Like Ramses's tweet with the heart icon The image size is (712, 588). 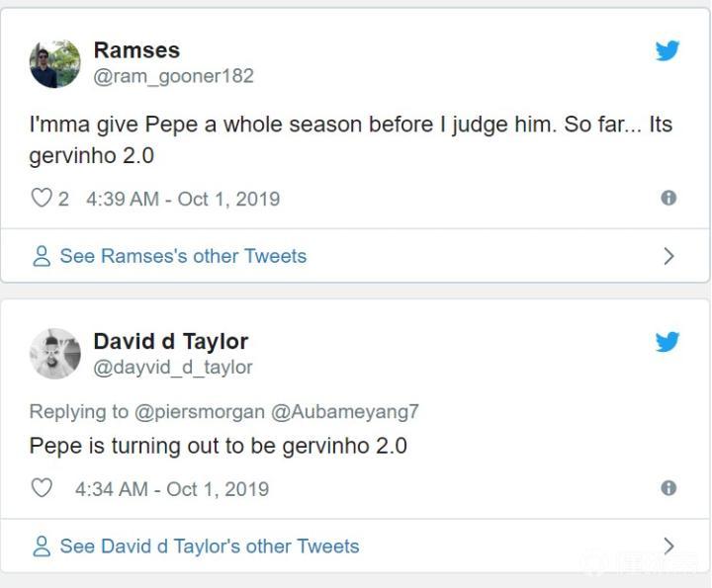[x=41, y=199]
